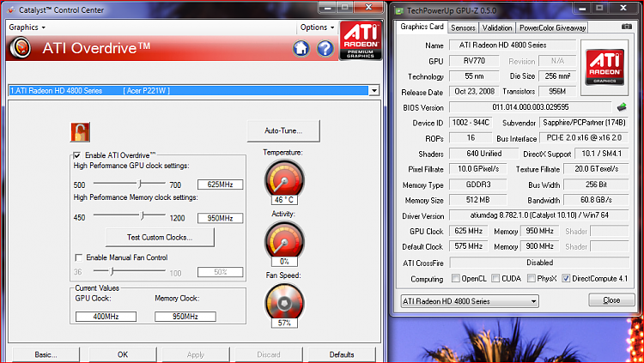Enable Manual Fan Control checkbox
644x363 pixels.
point(78,257)
